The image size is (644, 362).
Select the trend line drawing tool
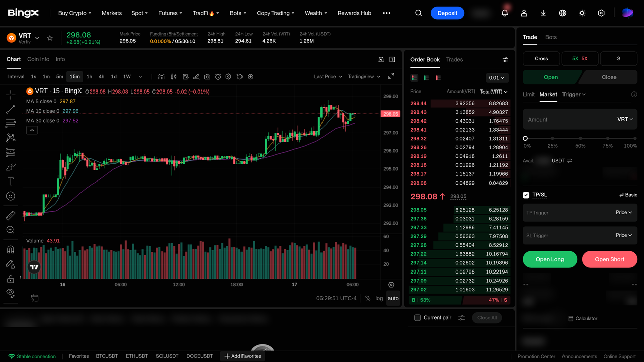tap(10, 109)
